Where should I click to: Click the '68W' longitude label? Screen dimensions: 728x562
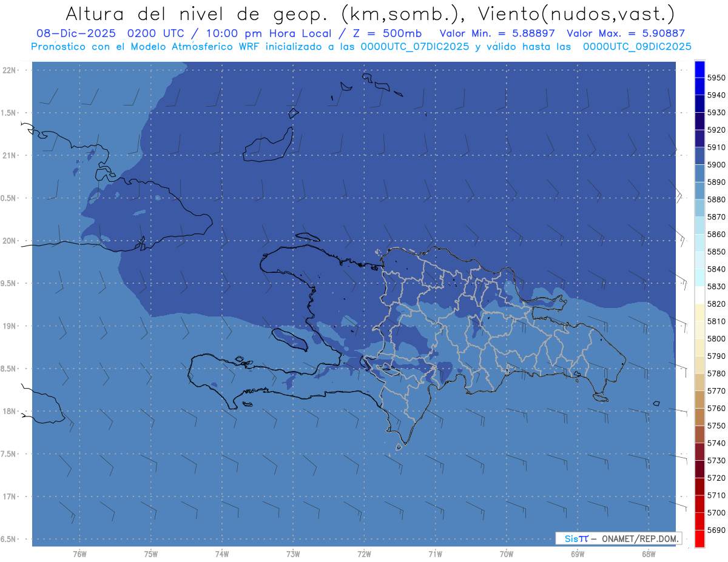pyautogui.click(x=649, y=554)
